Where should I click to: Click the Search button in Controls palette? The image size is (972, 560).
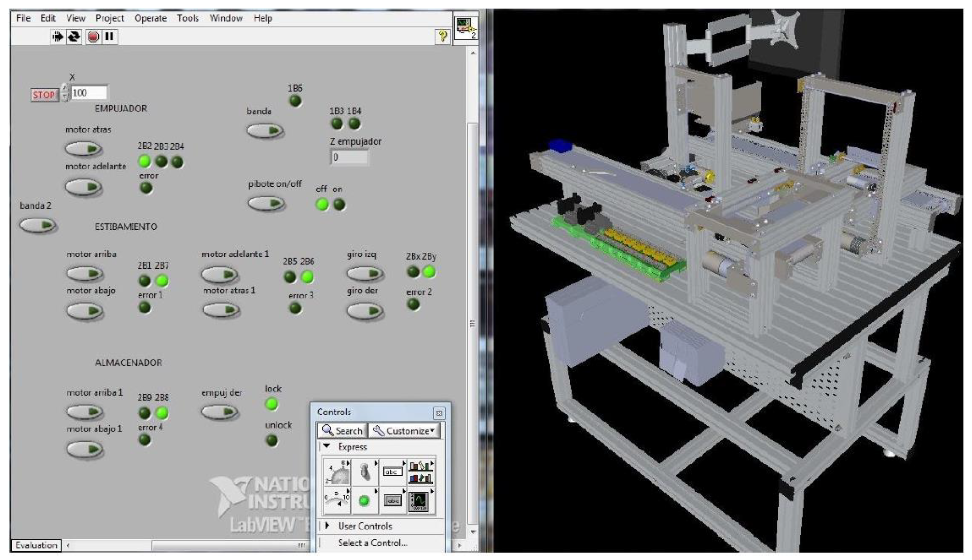(x=342, y=431)
